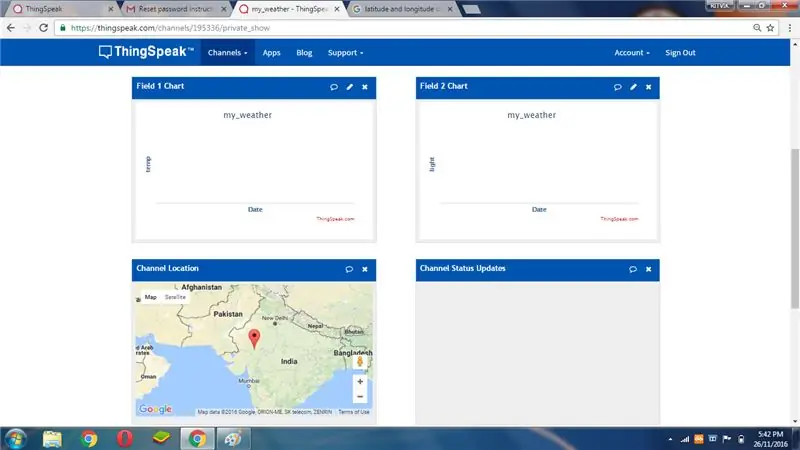Image resolution: width=800 pixels, height=450 pixels.
Task: Open the Apps menu item
Action: tap(271, 53)
